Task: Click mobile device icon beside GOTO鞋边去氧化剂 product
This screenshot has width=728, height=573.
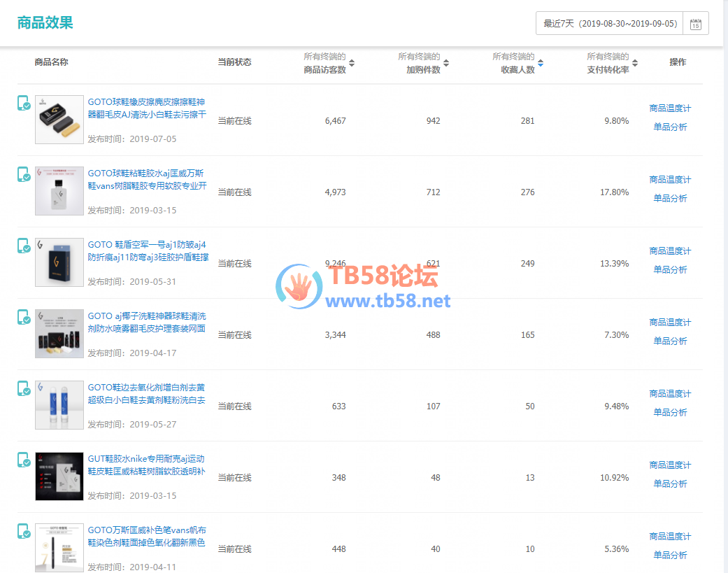Action: (24, 388)
